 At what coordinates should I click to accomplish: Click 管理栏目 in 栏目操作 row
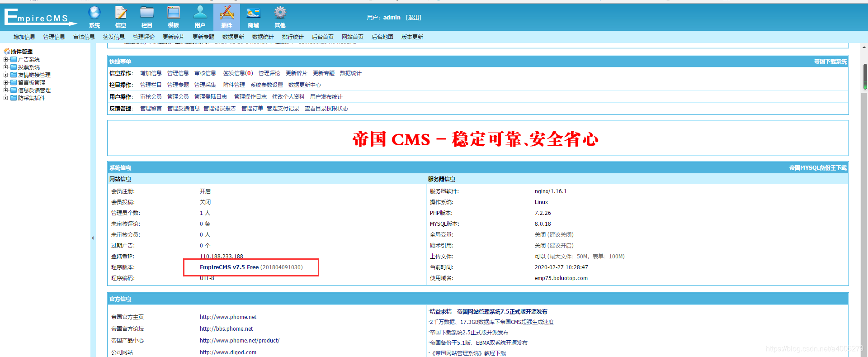click(x=151, y=85)
